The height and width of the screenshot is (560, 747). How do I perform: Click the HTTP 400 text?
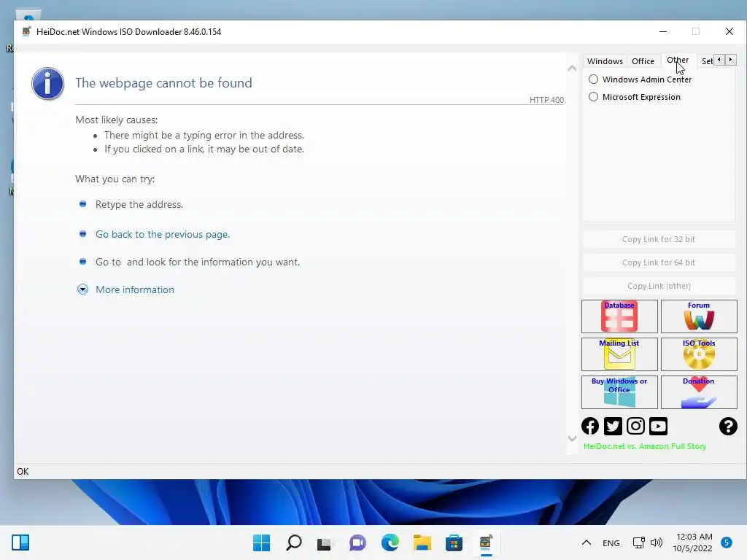pos(546,100)
